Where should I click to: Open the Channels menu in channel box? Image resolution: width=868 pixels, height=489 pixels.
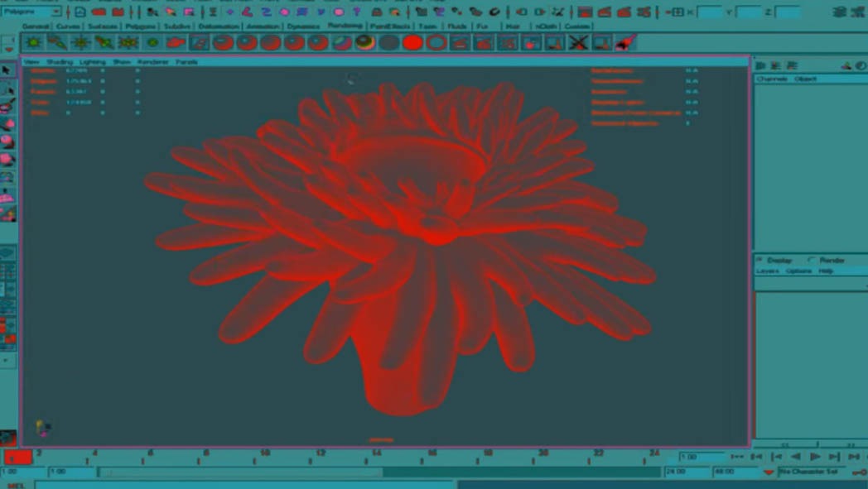[x=772, y=79]
